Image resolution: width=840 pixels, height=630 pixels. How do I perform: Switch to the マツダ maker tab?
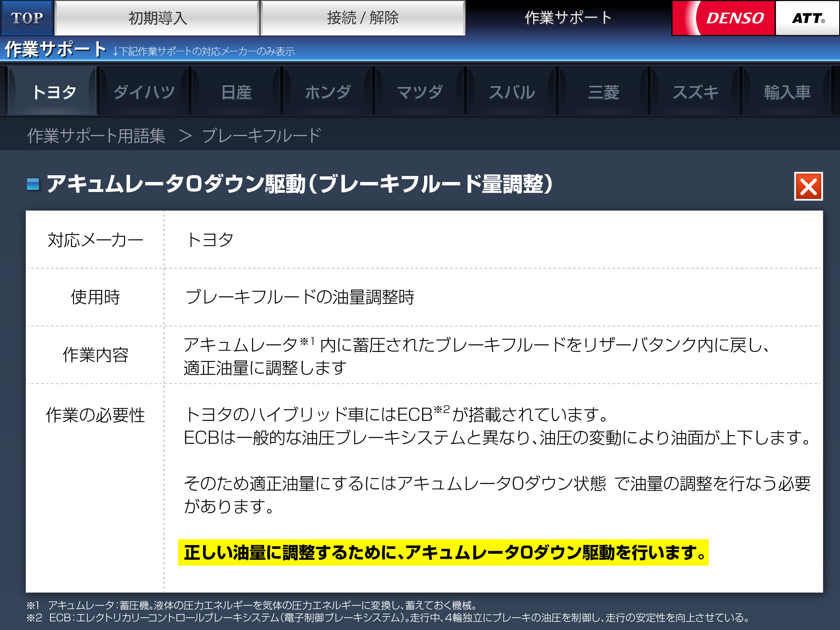tap(420, 92)
